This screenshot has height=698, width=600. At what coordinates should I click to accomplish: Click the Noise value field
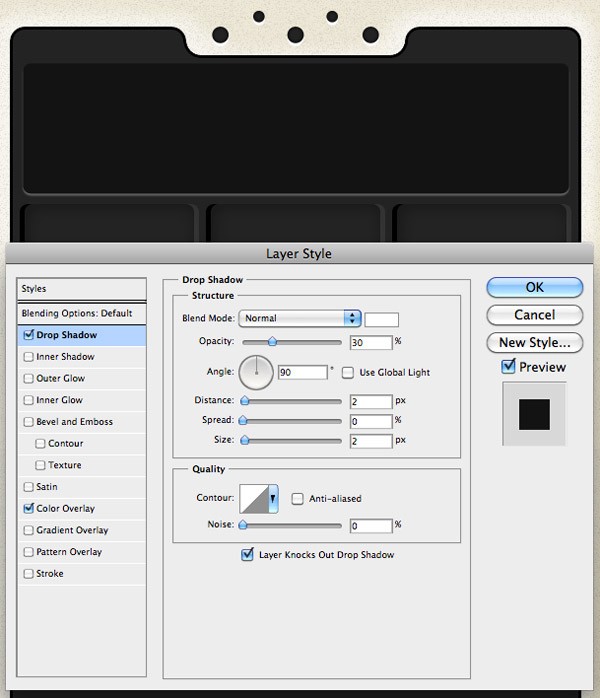pyautogui.click(x=371, y=526)
